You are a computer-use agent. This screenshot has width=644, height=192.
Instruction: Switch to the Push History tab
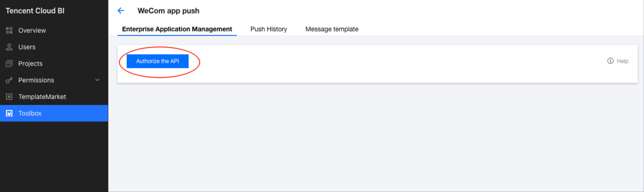[269, 29]
